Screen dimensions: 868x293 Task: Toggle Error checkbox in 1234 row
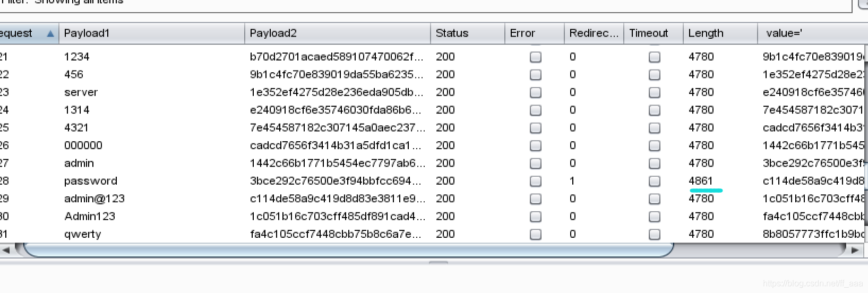(536, 57)
